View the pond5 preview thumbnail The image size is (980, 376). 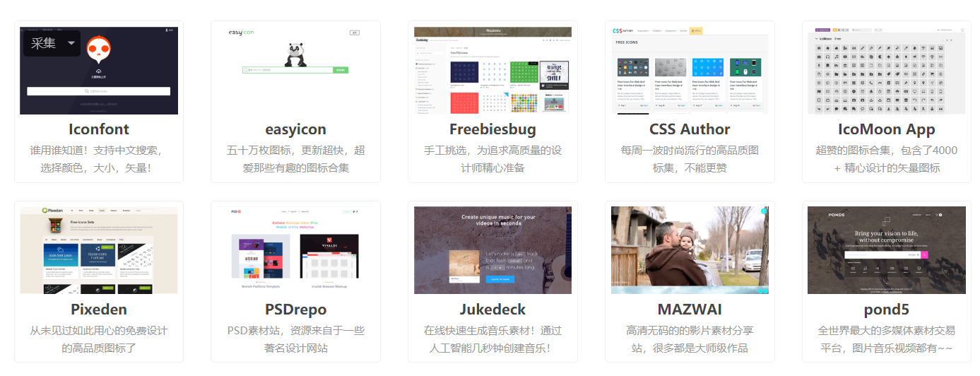887,250
